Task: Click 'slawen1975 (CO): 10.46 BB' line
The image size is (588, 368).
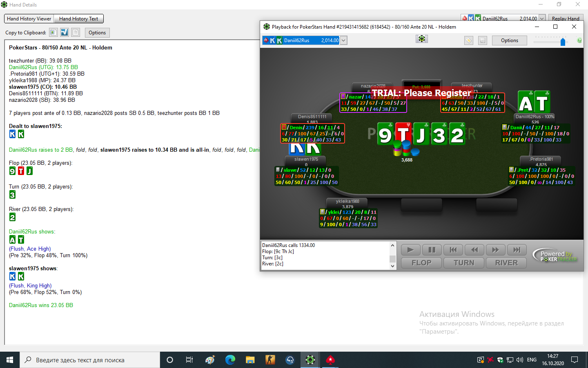Action: point(43,87)
